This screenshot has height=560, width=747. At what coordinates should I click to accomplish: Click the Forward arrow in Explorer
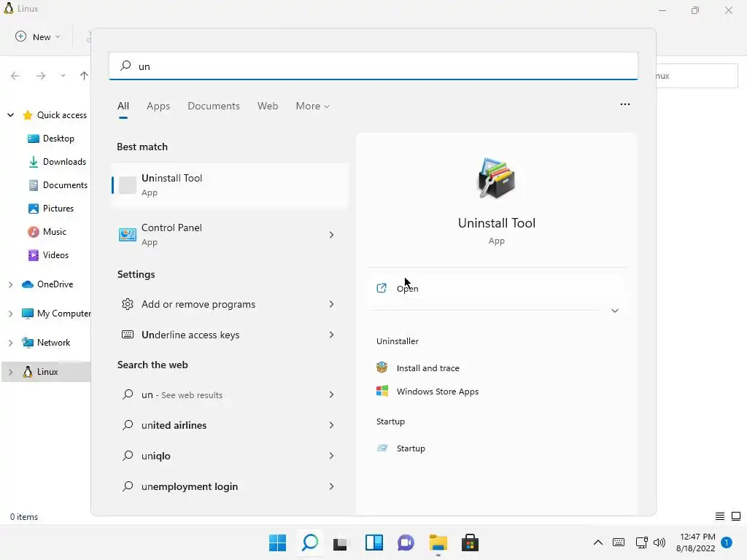pyautogui.click(x=41, y=76)
